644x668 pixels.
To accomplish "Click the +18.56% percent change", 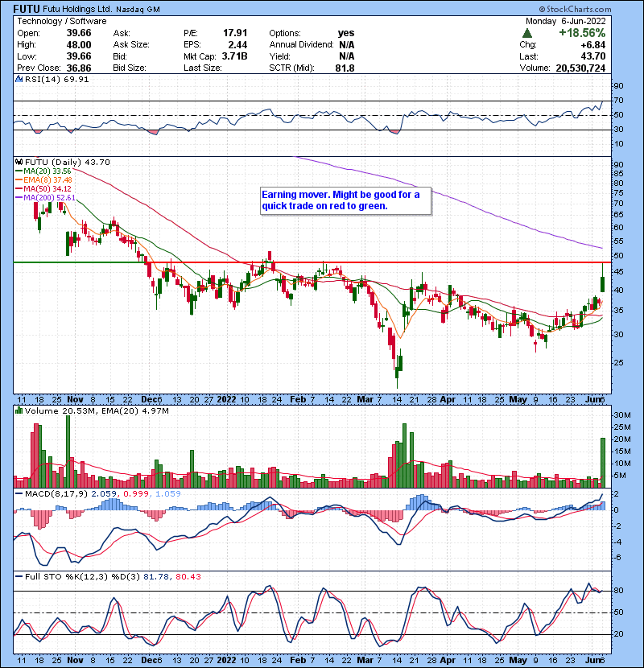I will [582, 33].
